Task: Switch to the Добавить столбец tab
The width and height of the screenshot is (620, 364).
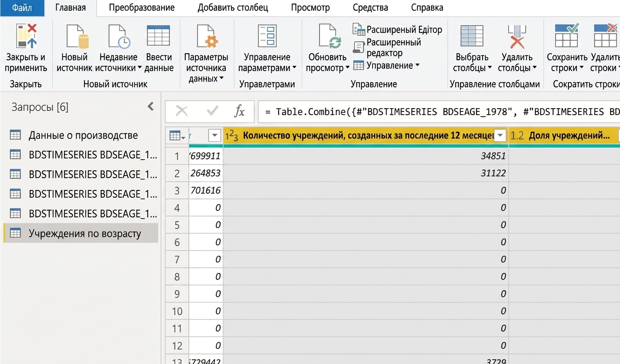Action: [233, 7]
